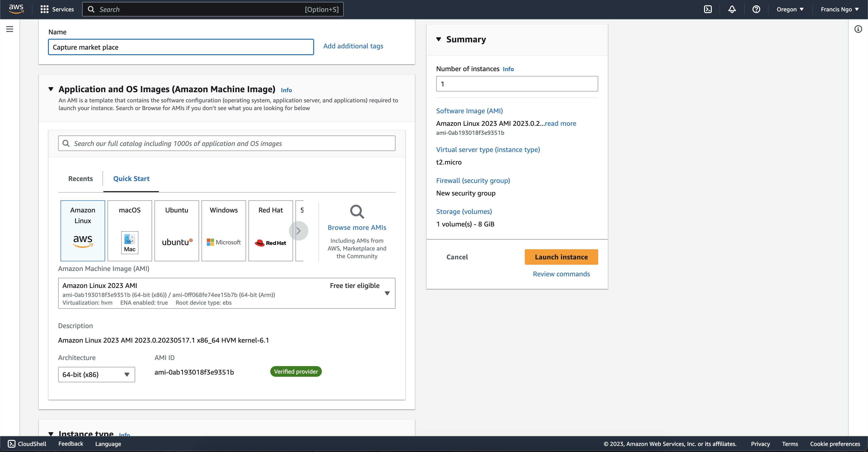868x452 pixels.
Task: Select the Red Hat AMI tile
Action: [271, 231]
